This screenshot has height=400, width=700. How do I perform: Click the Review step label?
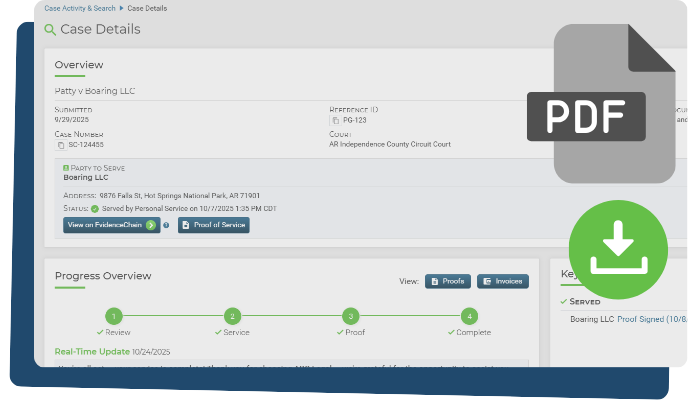pos(118,332)
